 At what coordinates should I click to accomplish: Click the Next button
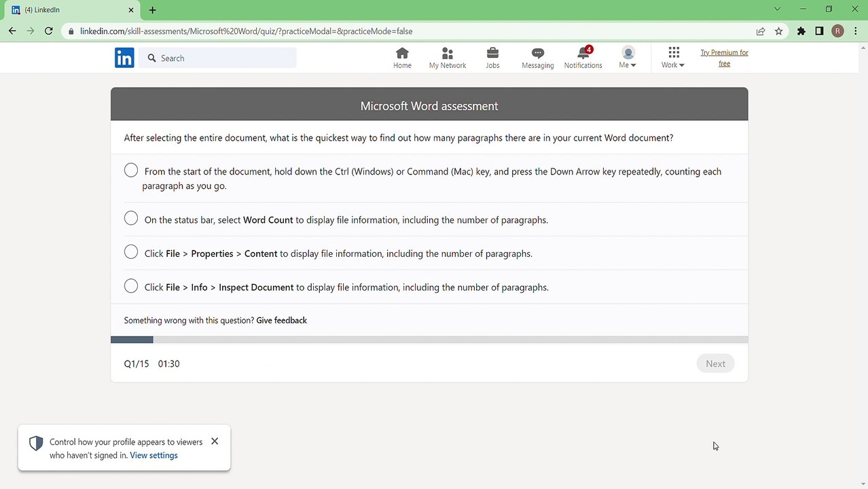pos(715,363)
